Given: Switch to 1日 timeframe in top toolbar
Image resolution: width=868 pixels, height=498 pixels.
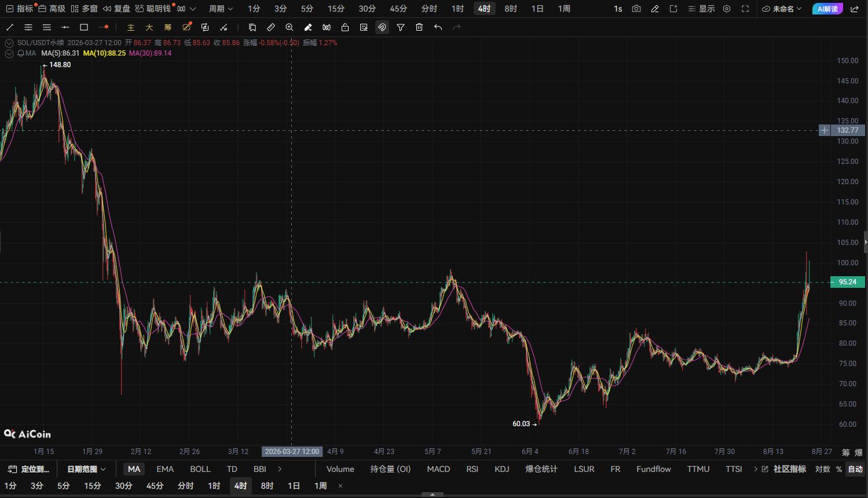Looking at the screenshot, I should [537, 9].
